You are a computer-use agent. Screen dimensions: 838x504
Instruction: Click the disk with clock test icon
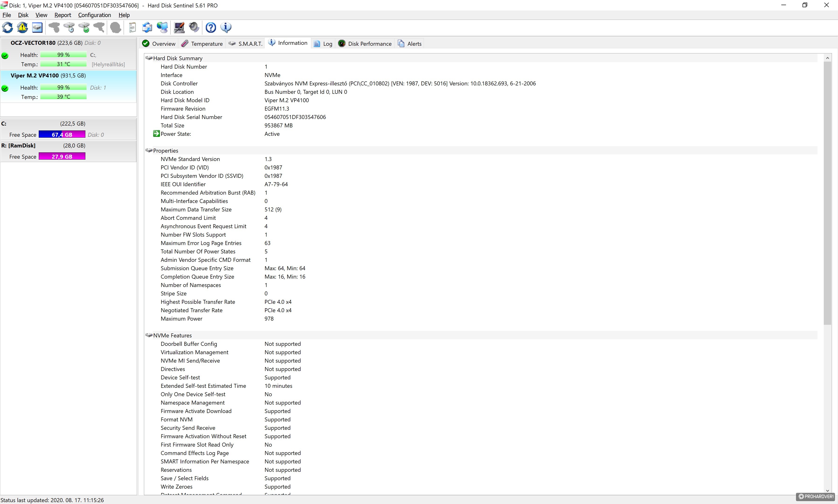(69, 28)
